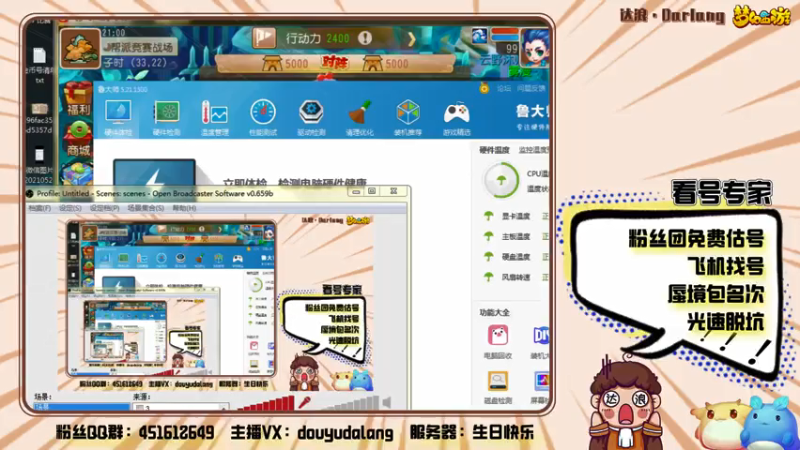Open 清理优化 broom icon

(360, 117)
